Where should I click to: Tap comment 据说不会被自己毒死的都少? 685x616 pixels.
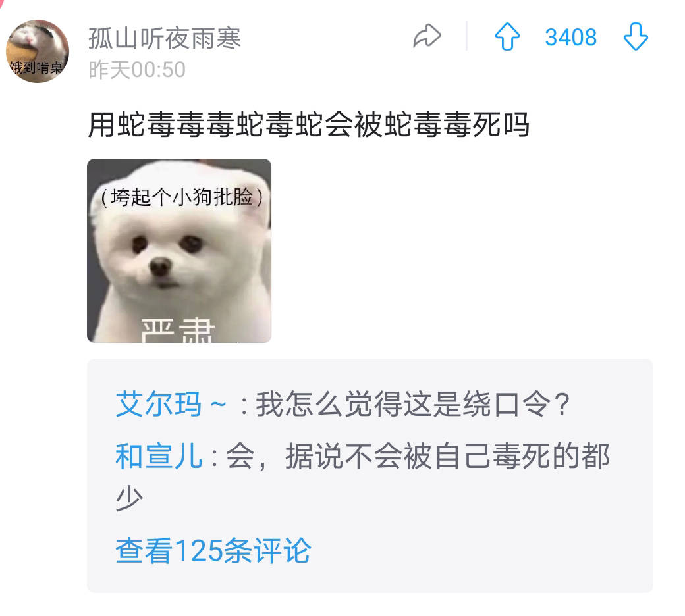(363, 477)
